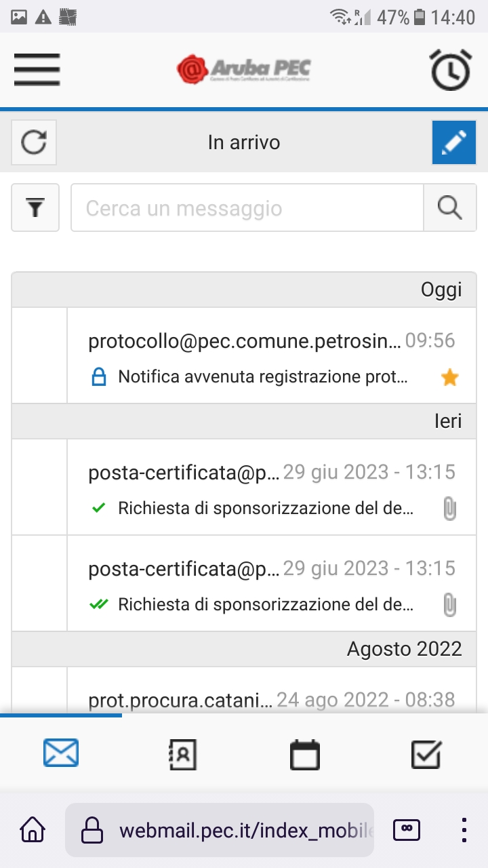Open the hamburger navigation menu

click(37, 68)
